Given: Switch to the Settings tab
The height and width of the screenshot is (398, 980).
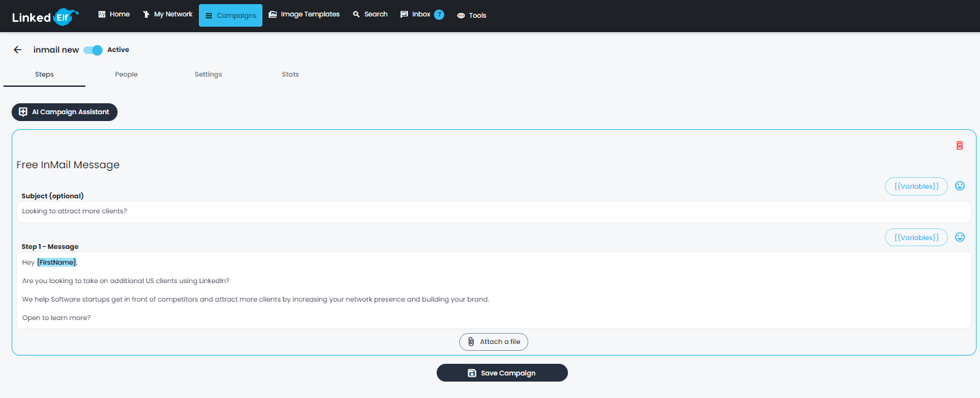Looking at the screenshot, I should click(208, 75).
